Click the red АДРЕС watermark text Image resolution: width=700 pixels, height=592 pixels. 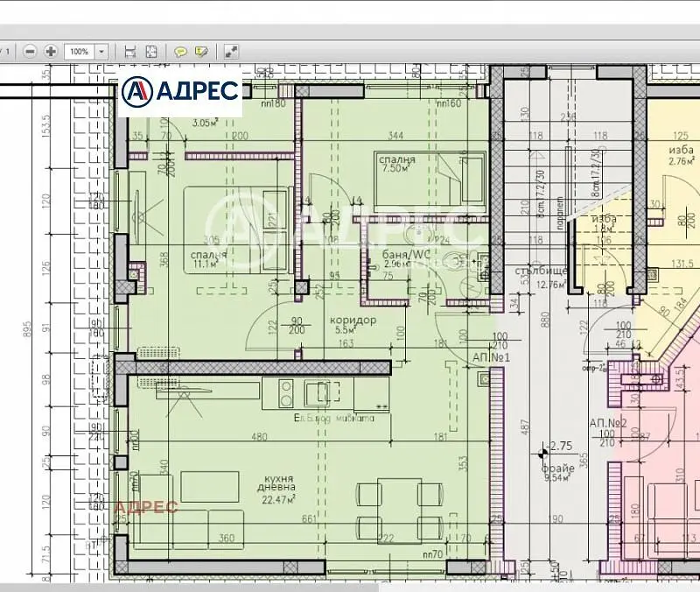point(146,507)
